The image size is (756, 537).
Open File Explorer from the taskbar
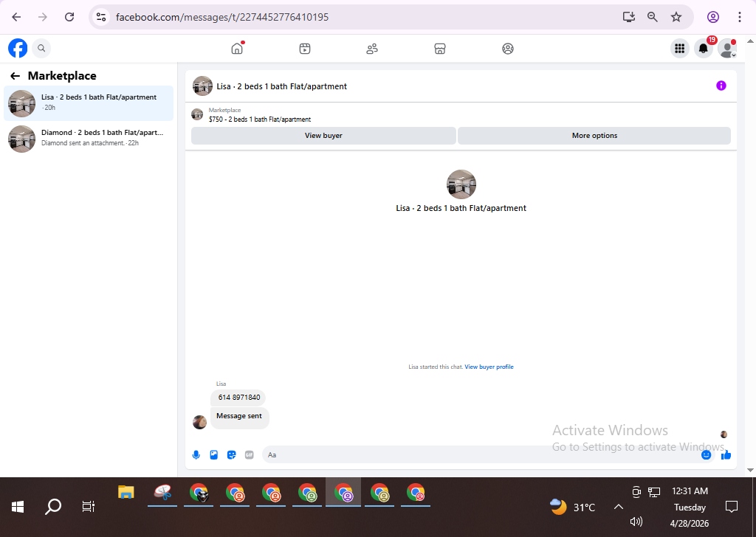(126, 492)
